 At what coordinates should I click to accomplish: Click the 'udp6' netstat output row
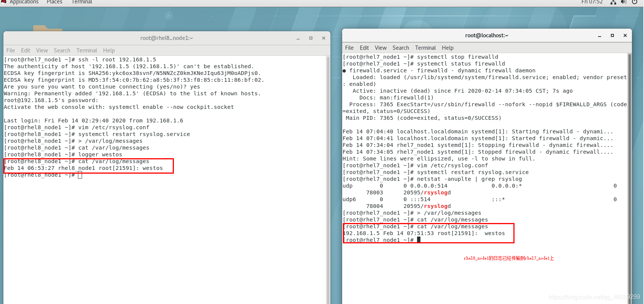click(x=480, y=199)
